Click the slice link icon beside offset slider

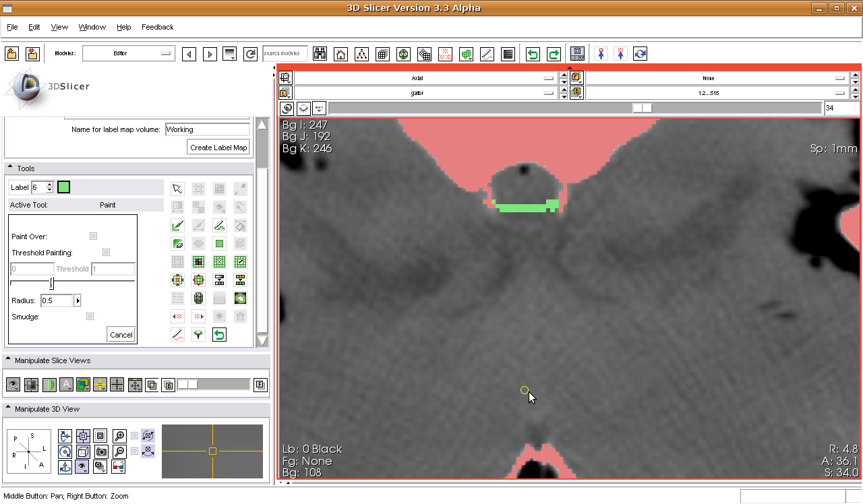point(287,108)
